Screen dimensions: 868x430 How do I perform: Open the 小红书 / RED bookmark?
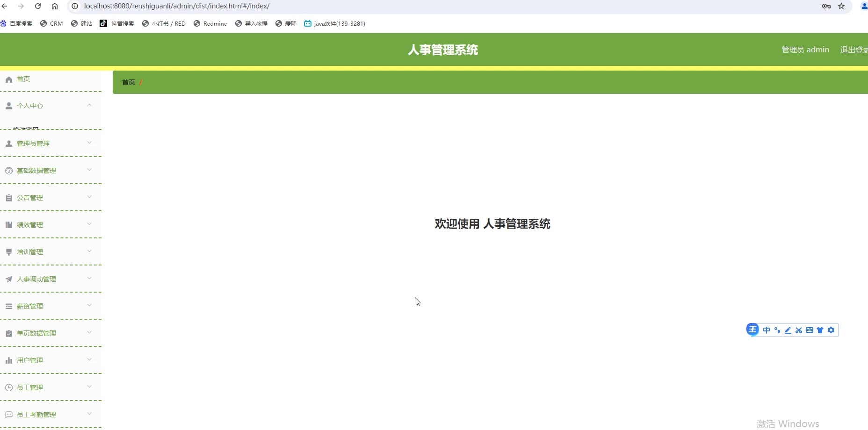point(164,23)
